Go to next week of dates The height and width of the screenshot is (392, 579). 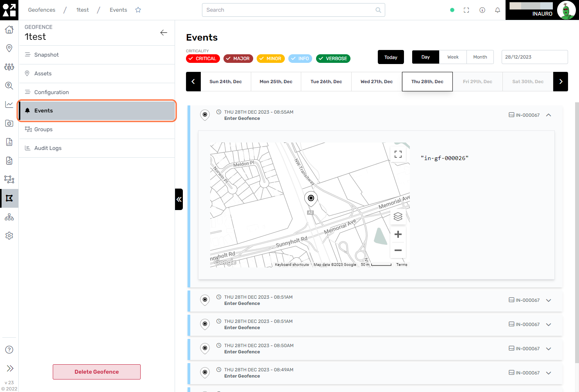pyautogui.click(x=561, y=82)
